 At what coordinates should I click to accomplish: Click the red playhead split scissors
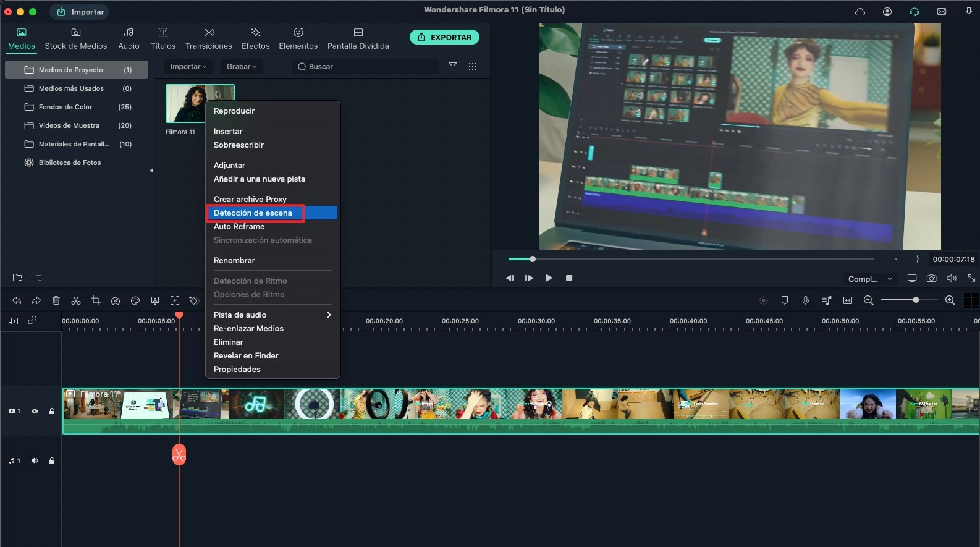[x=179, y=456]
